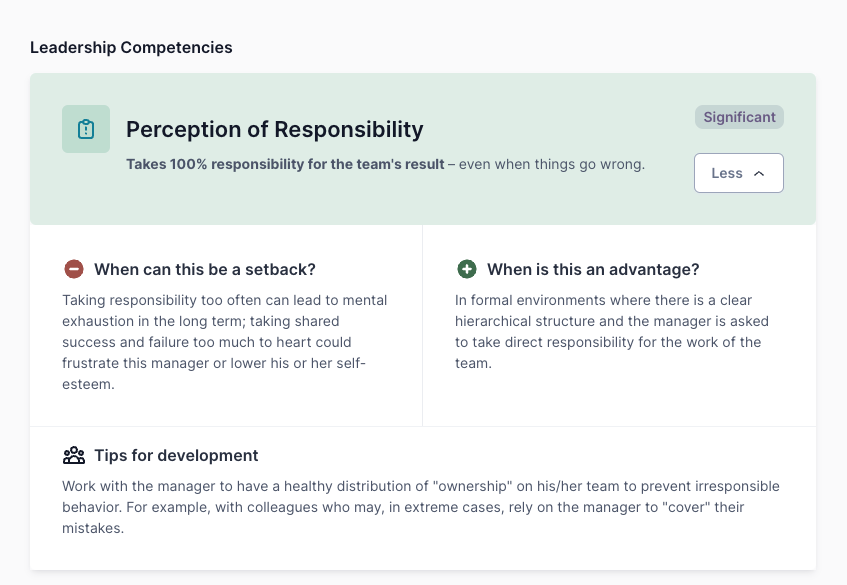Click the Perception of Responsibility title

[274, 130]
